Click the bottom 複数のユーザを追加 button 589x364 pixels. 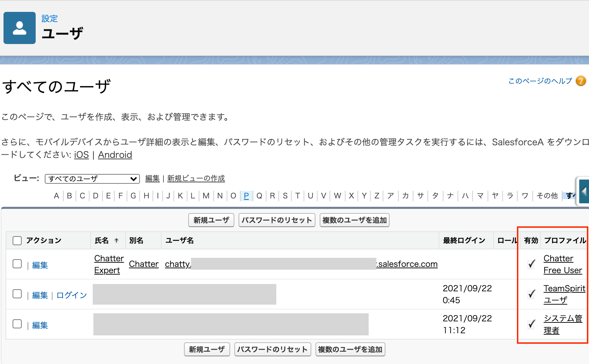click(350, 349)
